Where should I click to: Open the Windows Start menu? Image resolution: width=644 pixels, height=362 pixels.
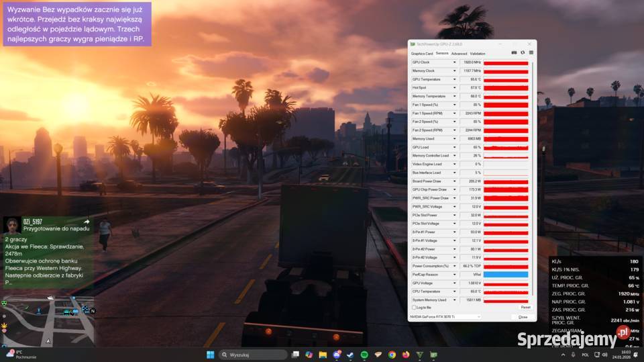click(x=210, y=355)
